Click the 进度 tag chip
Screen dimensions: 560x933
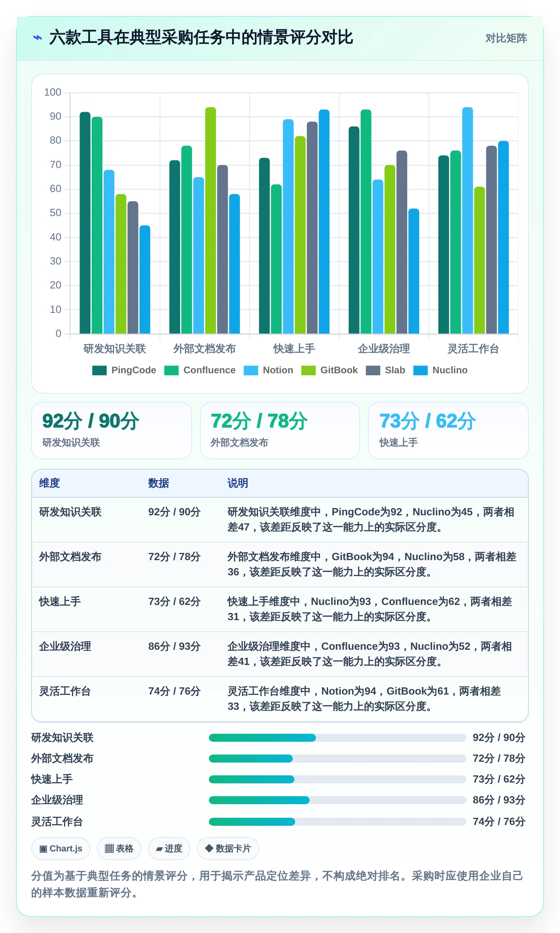169,849
